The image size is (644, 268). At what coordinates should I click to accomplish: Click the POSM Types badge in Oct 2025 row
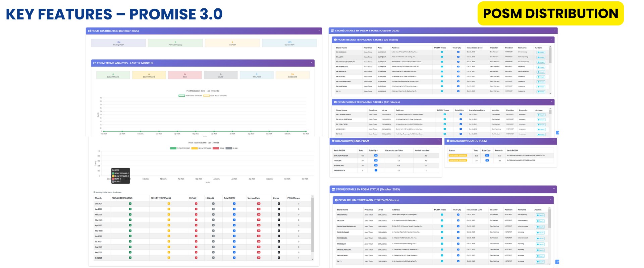pos(299,258)
